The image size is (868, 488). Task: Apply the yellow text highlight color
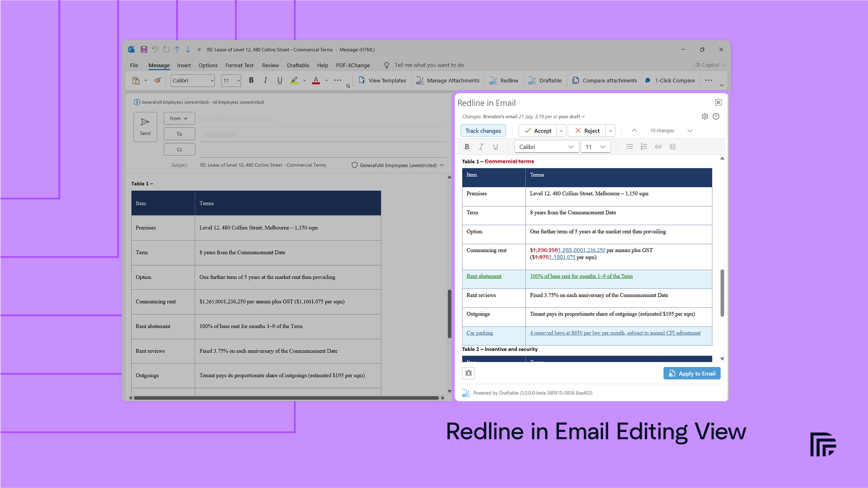294,80
